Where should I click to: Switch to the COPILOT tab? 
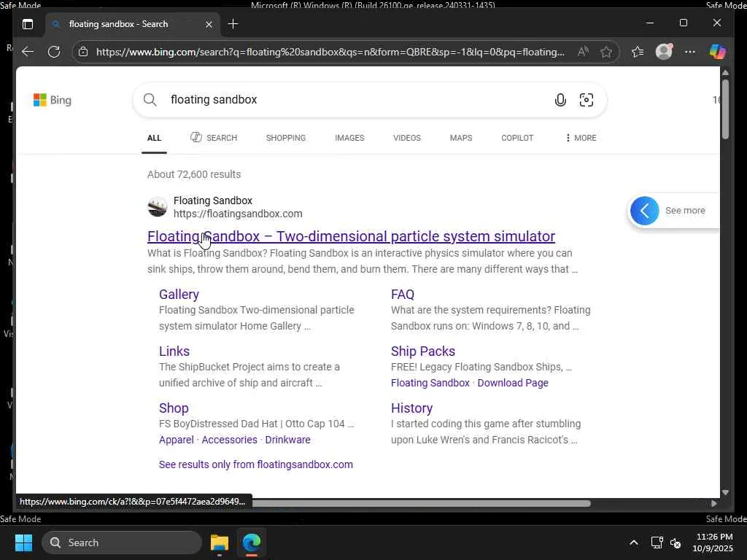tap(517, 138)
